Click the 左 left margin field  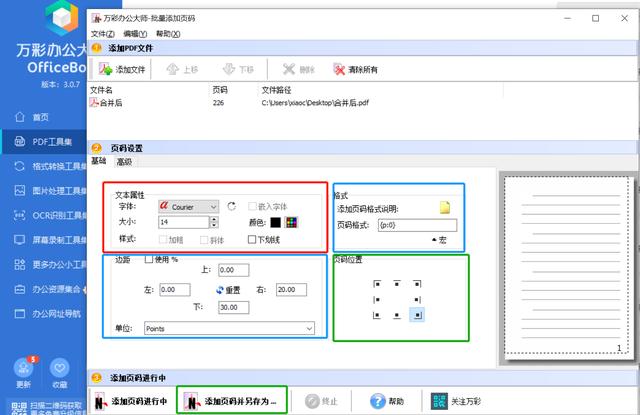pyautogui.click(x=175, y=290)
